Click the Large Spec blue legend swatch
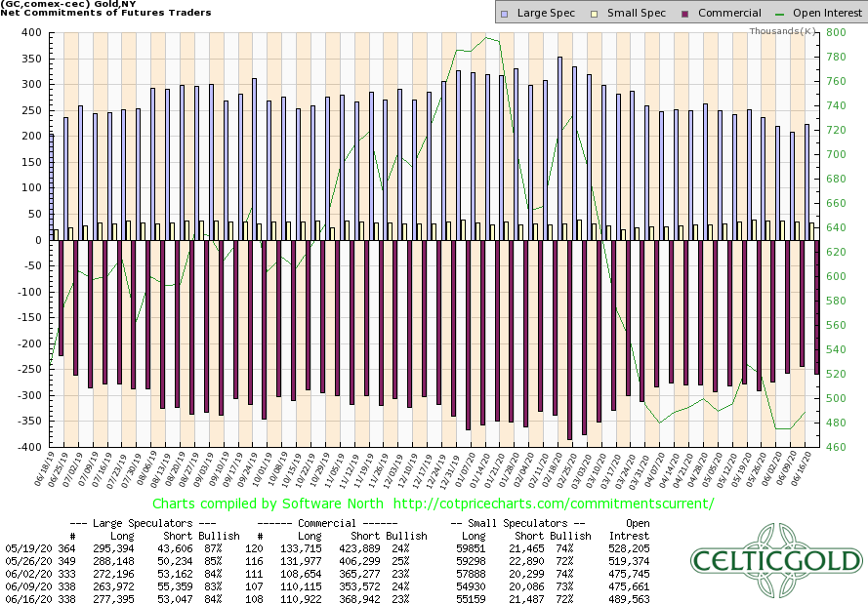The height and width of the screenshot is (605, 868). tap(503, 13)
